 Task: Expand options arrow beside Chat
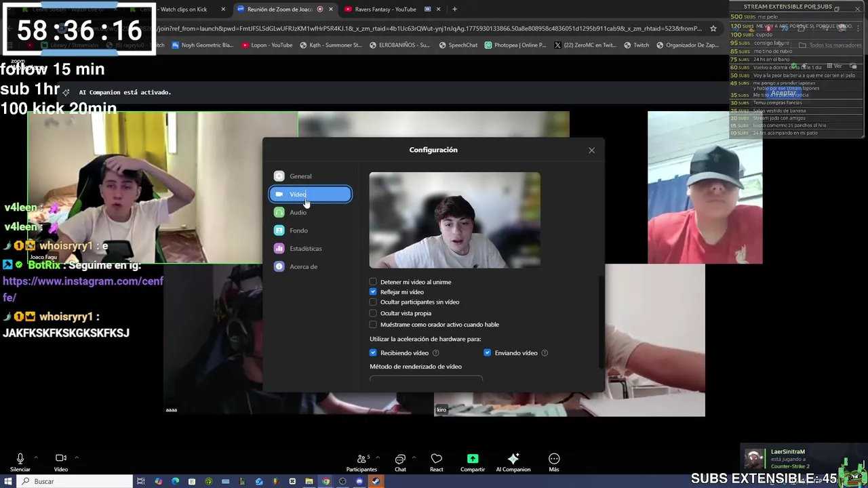pos(414,457)
